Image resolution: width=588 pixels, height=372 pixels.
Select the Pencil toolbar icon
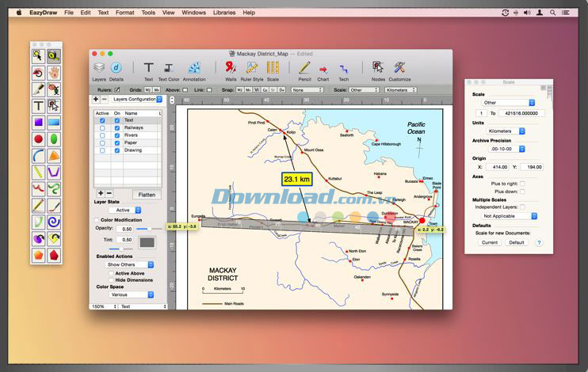(304, 68)
